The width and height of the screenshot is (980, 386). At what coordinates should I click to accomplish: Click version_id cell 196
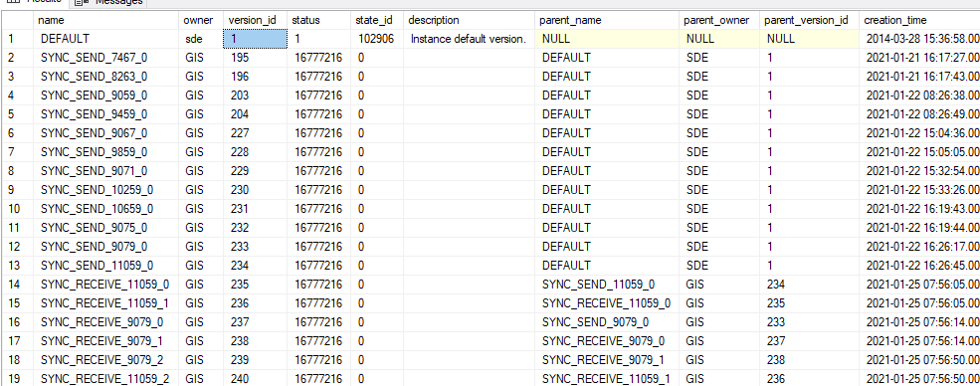tap(255, 77)
